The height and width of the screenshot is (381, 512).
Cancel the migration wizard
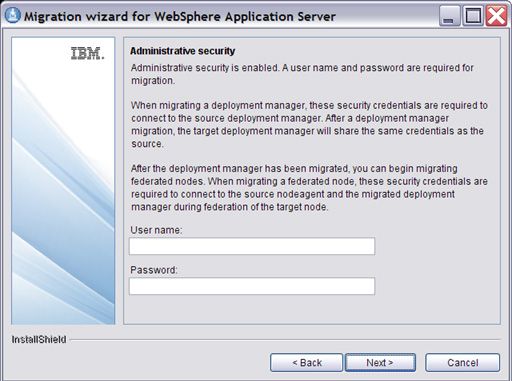point(462,362)
